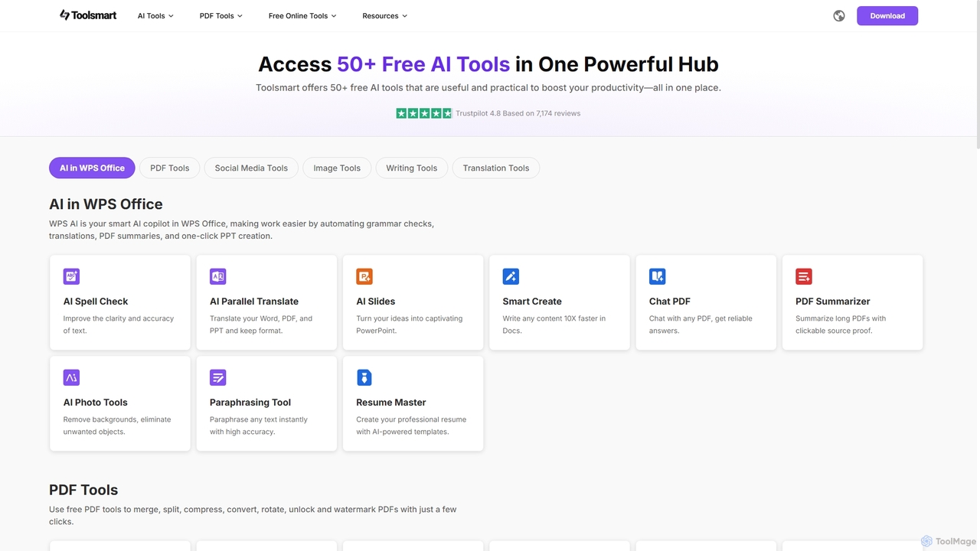
Task: Open the PDF Summarizer title link
Action: (833, 302)
